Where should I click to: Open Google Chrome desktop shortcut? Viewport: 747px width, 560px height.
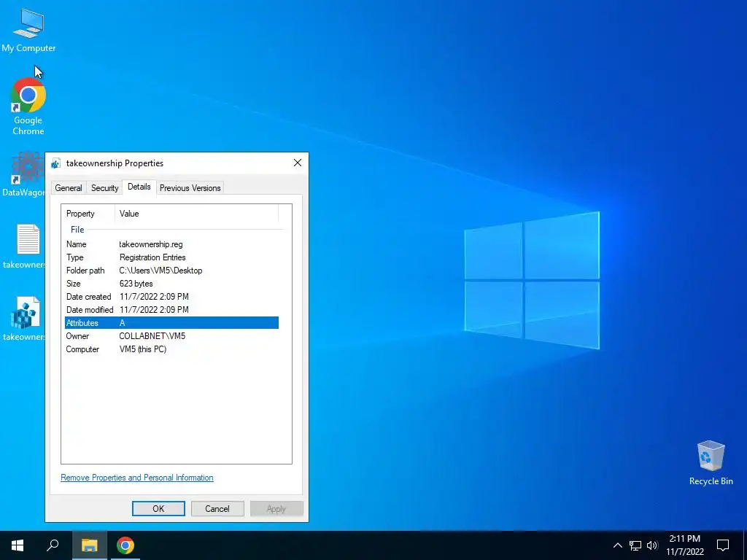[x=28, y=106]
